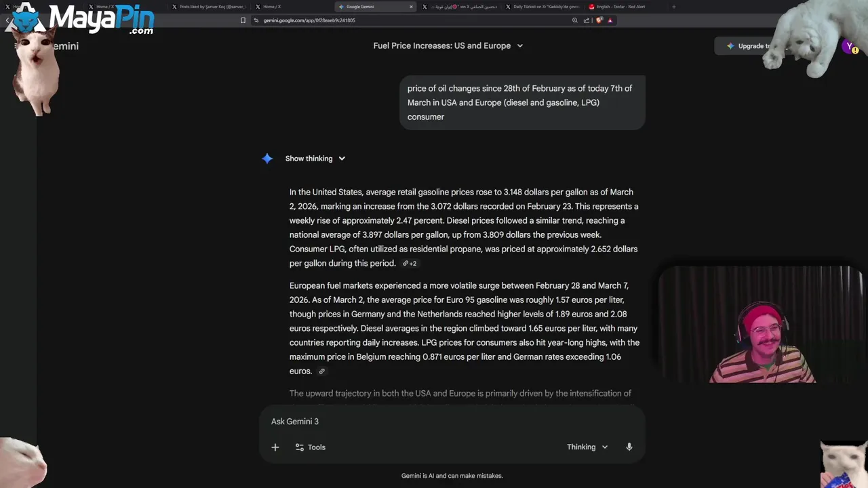The width and height of the screenshot is (868, 488).
Task: Click the bookmark icon in the address bar
Action: [243, 20]
